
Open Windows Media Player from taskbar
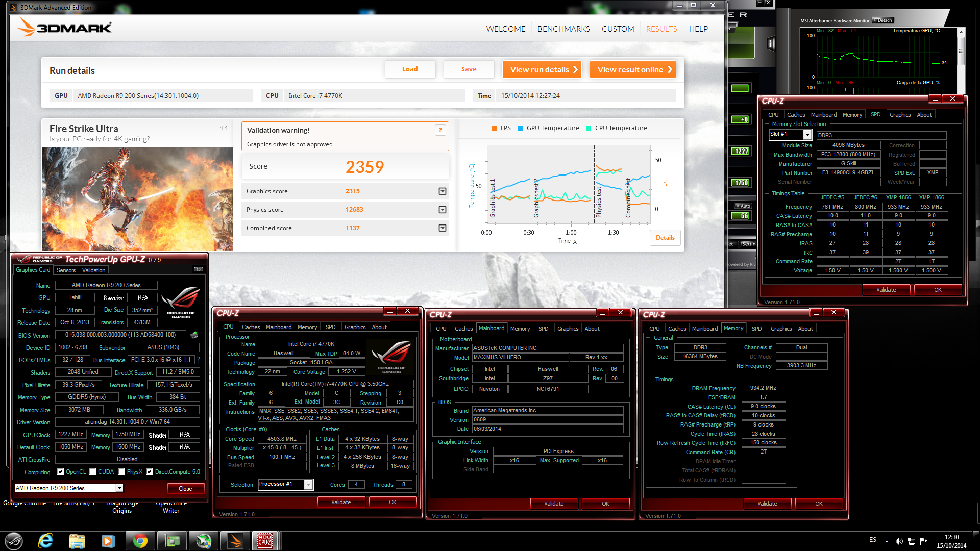(108, 541)
